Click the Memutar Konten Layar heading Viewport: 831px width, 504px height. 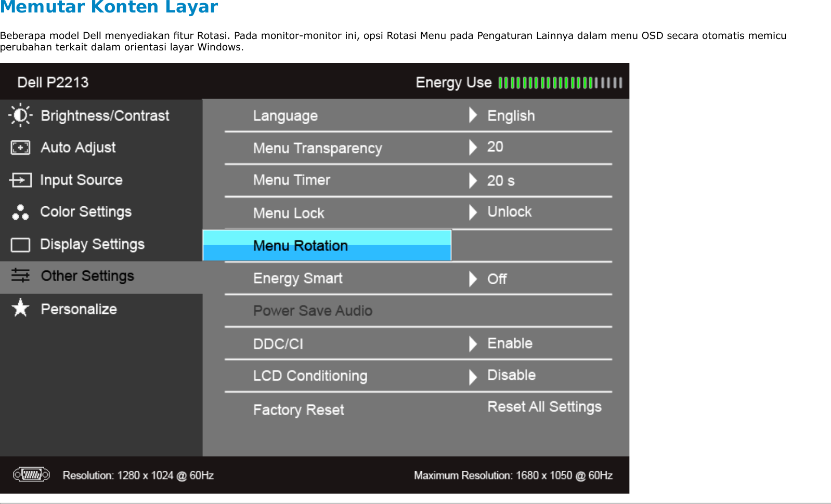coord(109,7)
